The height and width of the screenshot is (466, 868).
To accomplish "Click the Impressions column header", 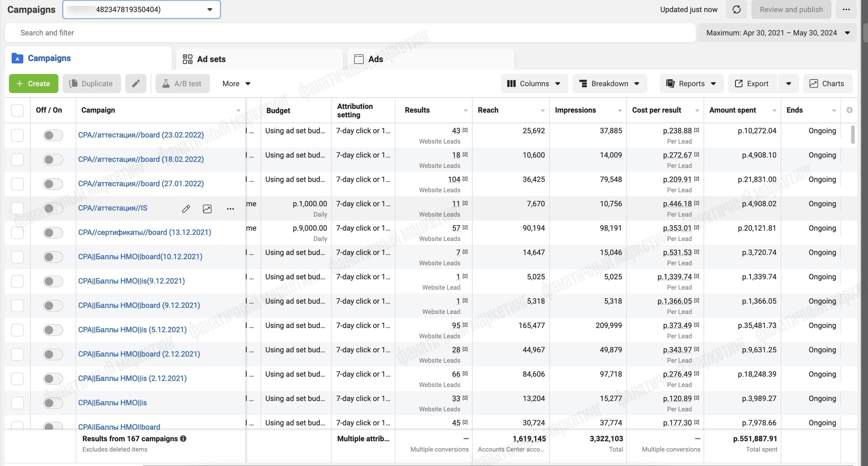I will pyautogui.click(x=588, y=110).
